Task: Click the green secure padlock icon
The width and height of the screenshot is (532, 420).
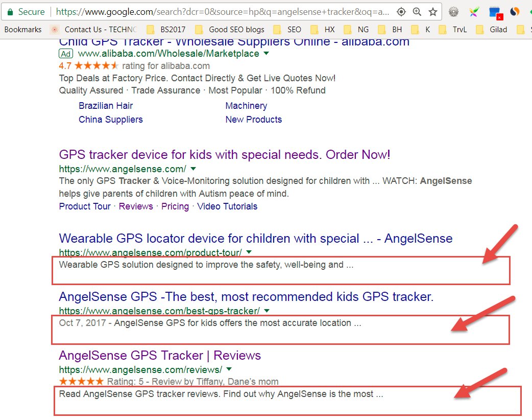Action: point(10,12)
